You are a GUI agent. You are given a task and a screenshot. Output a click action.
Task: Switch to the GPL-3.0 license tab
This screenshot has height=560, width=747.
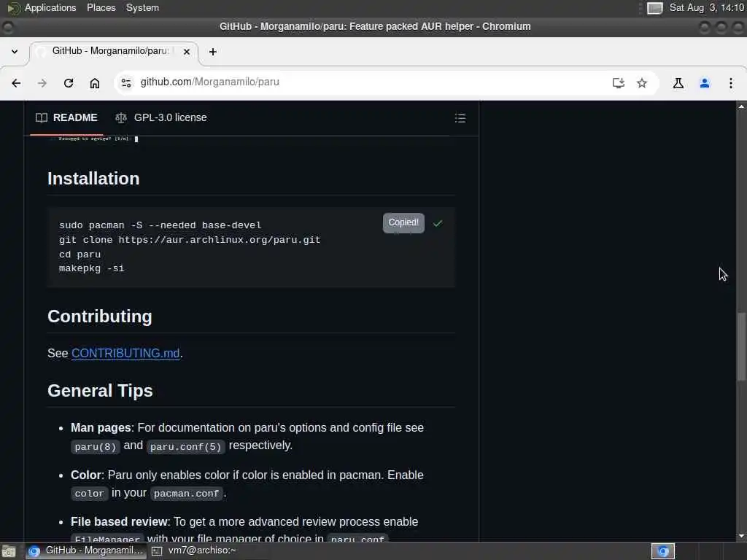(x=161, y=117)
